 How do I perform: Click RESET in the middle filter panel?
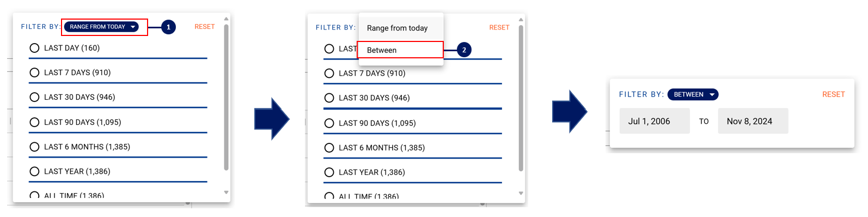point(499,27)
